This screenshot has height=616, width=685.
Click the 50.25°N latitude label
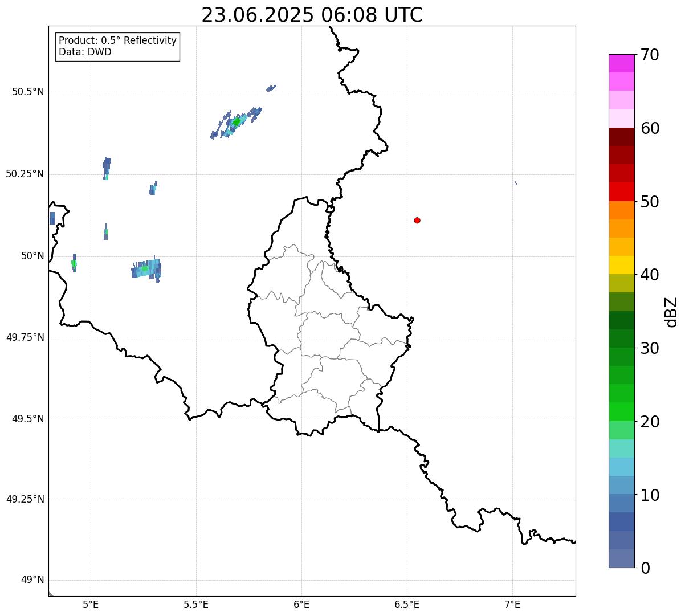coord(25,174)
